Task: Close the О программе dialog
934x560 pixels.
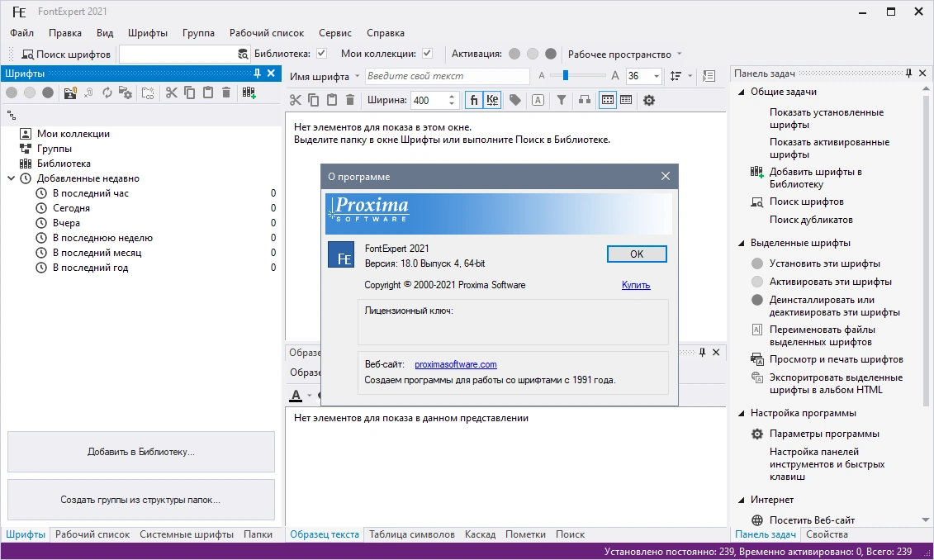Action: (x=666, y=176)
